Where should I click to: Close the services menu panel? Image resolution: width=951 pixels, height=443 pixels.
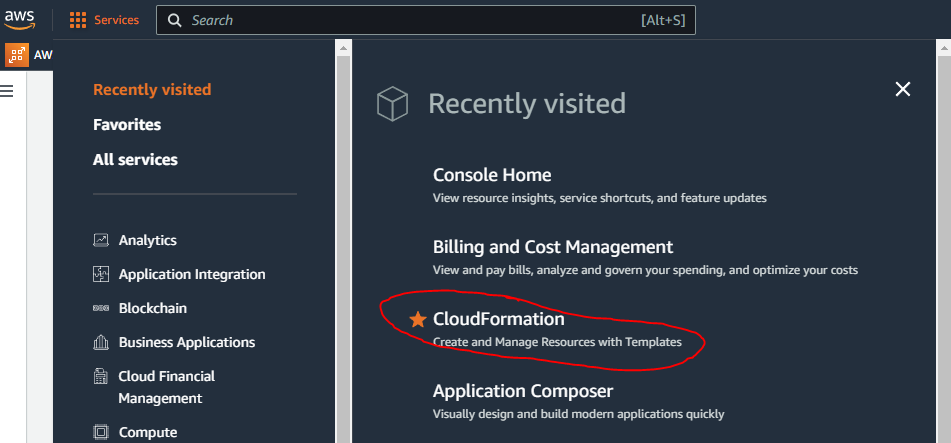coord(903,89)
